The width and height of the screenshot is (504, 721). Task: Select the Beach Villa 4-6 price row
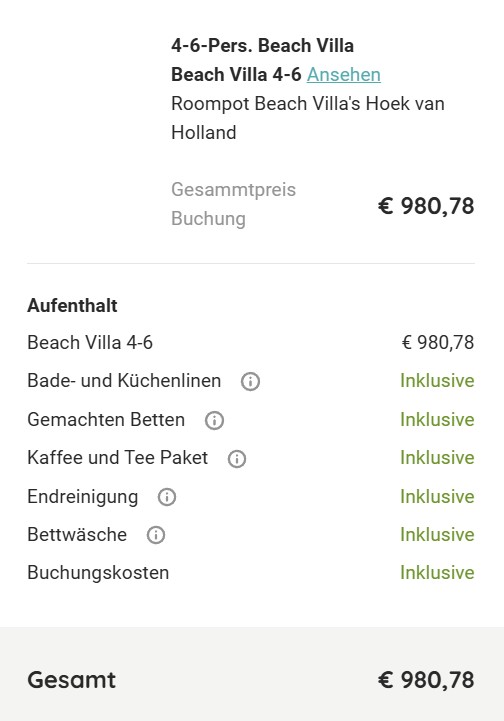click(x=251, y=343)
